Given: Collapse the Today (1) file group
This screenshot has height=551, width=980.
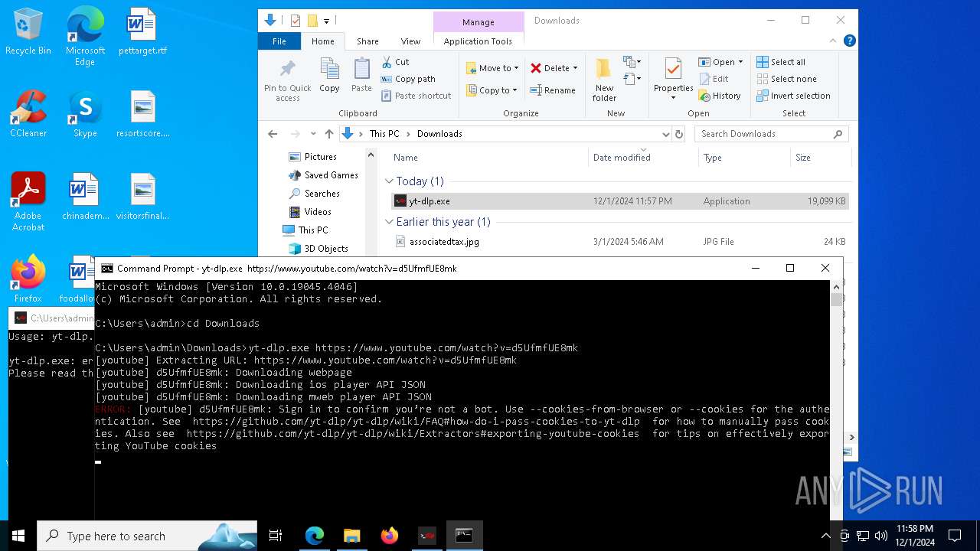Looking at the screenshot, I should click(389, 181).
